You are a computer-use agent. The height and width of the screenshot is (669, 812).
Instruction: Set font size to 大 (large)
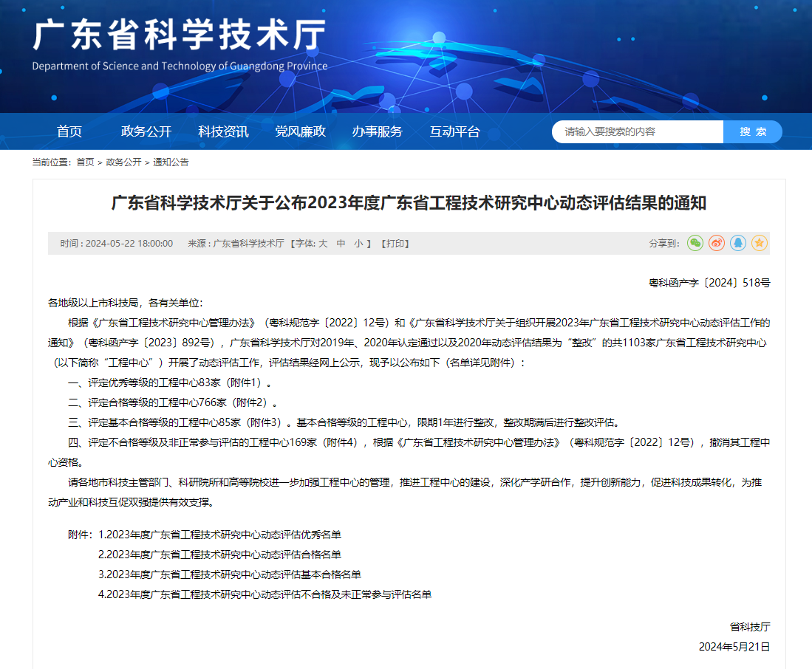[323, 244]
